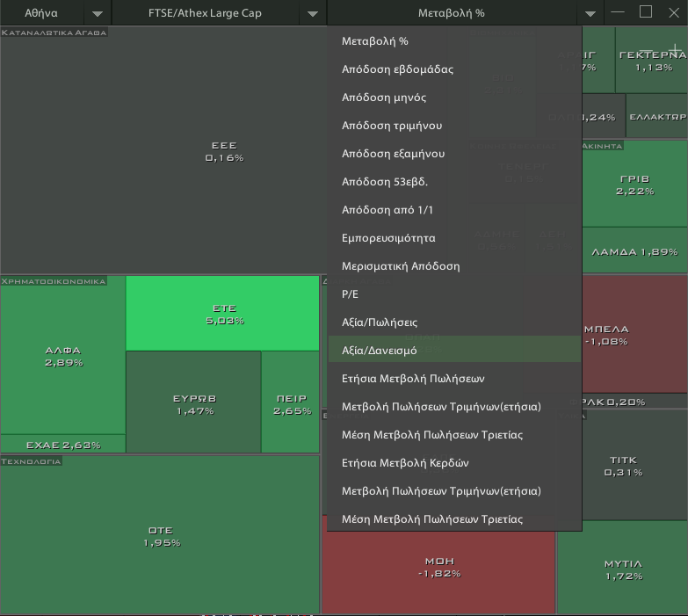The width and height of the screenshot is (688, 616).
Task: Choose the P/E metric option
Action: click(x=454, y=294)
